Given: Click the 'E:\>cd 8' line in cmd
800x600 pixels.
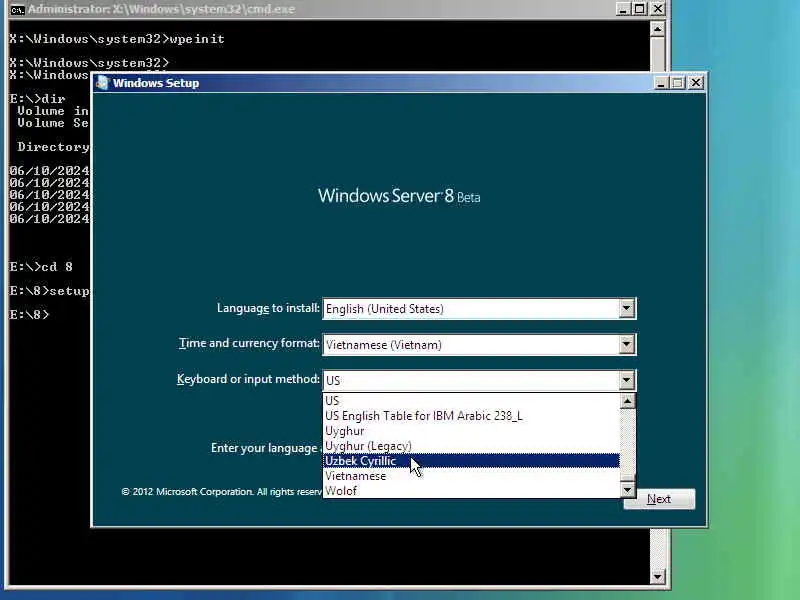Looking at the screenshot, I should pos(41,267).
